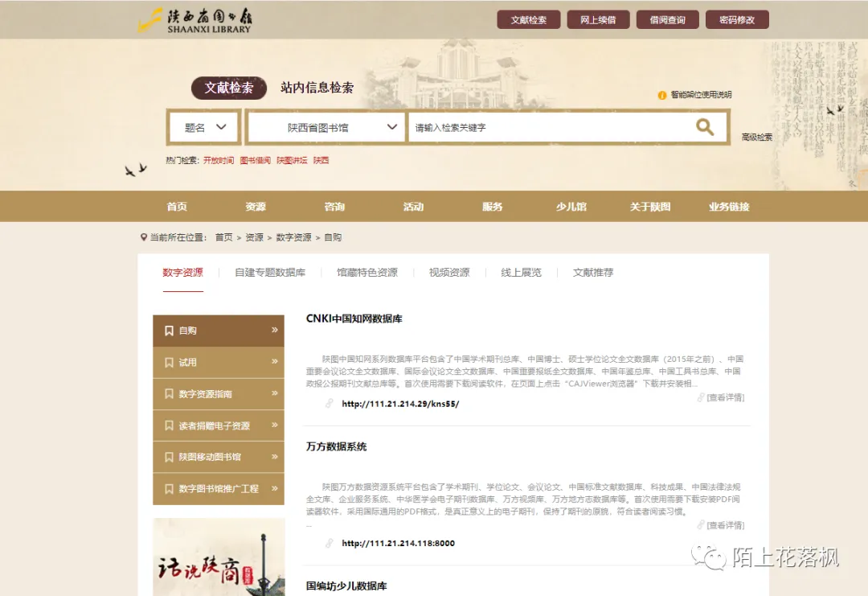Click the bookmark icon beside 陕图移动图书馆
The image size is (868, 596).
(169, 457)
